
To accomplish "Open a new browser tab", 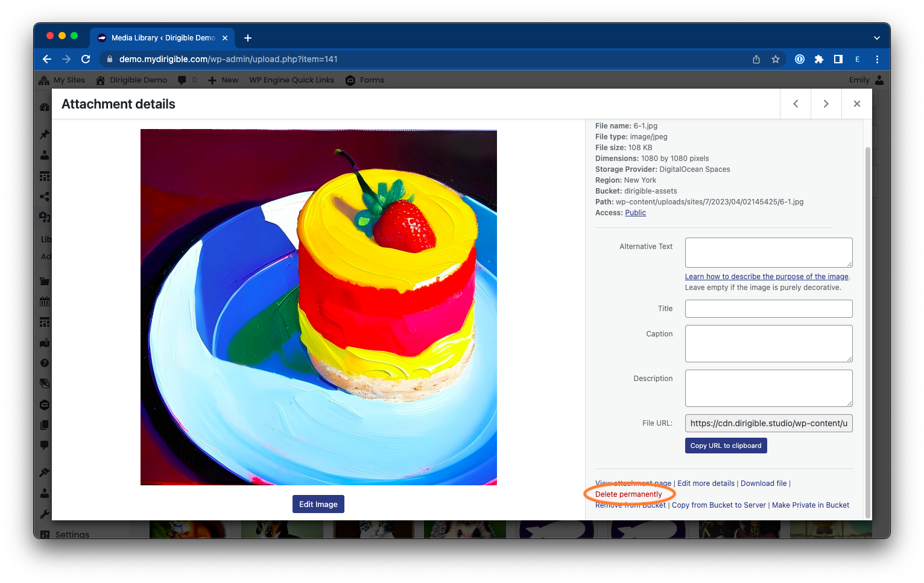I will click(x=248, y=37).
